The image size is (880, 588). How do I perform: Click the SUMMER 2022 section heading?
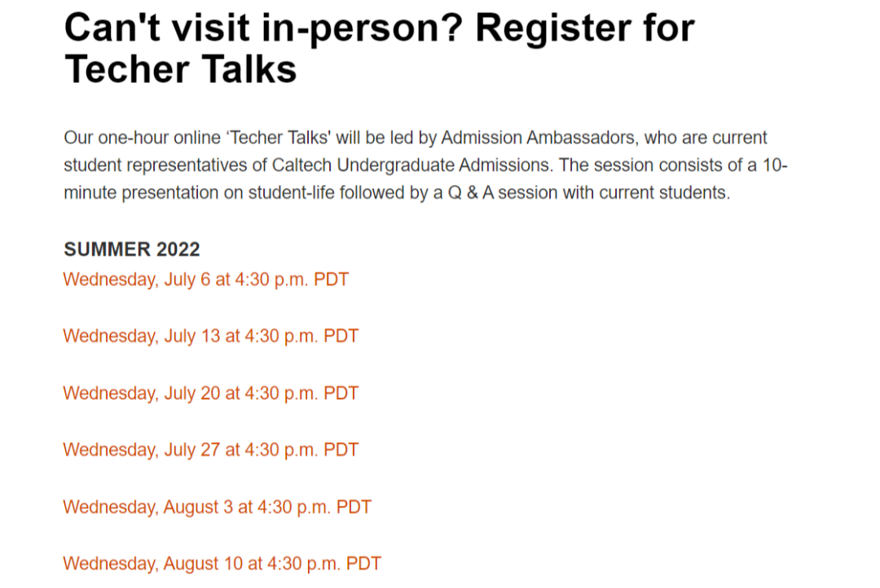[x=132, y=249]
